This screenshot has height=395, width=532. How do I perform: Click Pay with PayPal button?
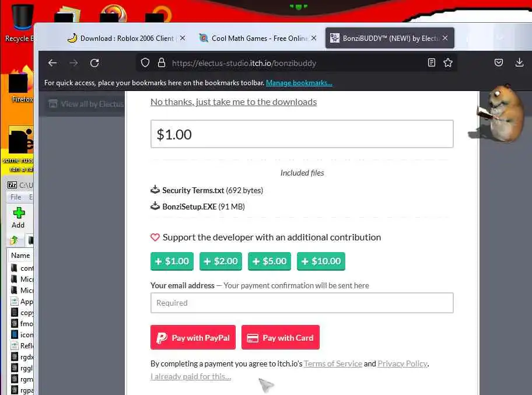point(193,337)
